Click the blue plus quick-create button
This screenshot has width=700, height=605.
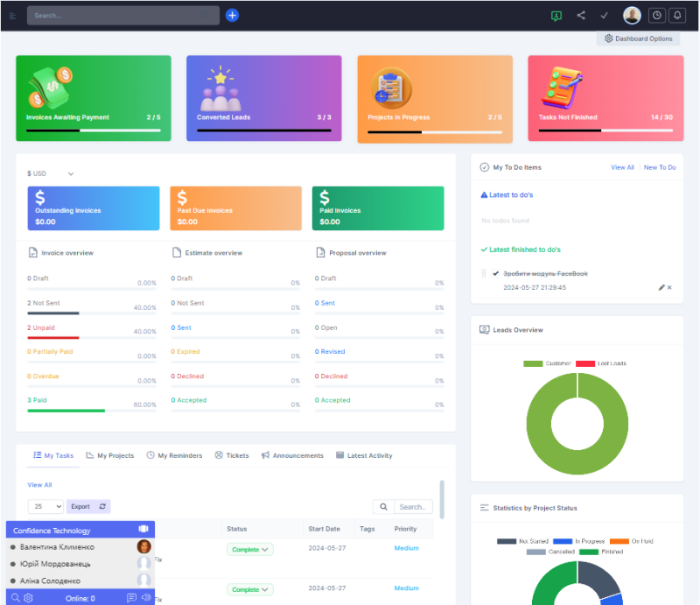coord(232,15)
